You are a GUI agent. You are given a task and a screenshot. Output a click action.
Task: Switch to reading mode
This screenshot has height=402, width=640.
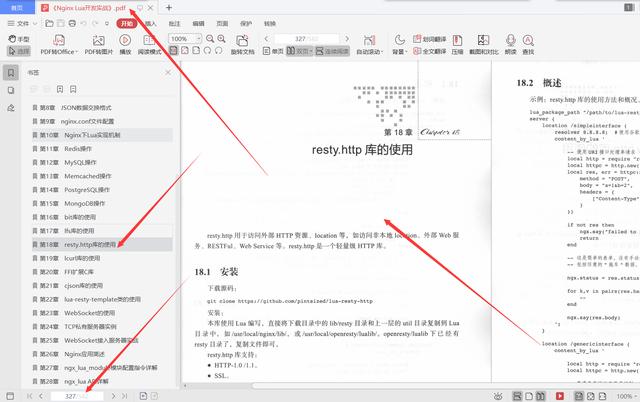(x=149, y=44)
